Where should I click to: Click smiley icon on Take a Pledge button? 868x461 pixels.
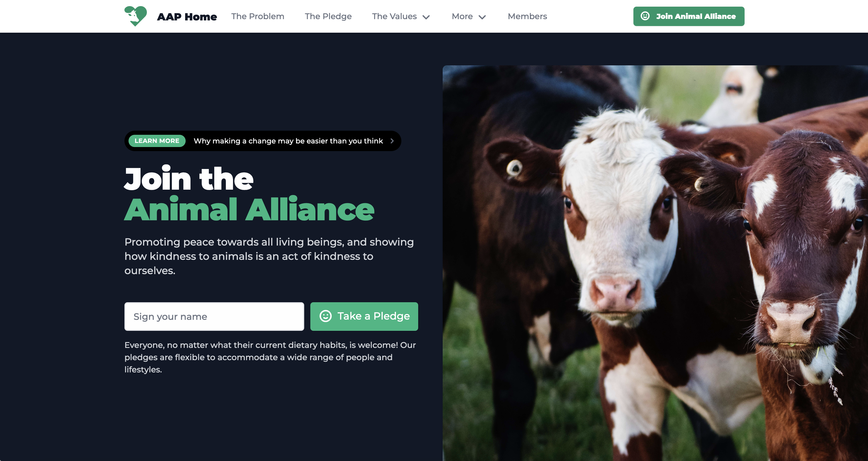pyautogui.click(x=325, y=316)
